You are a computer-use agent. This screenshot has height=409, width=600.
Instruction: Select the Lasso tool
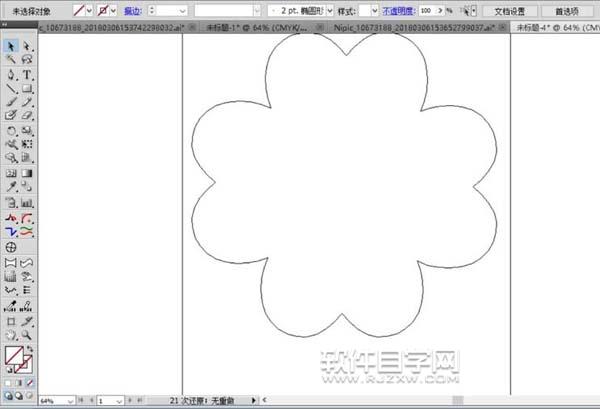[27, 59]
